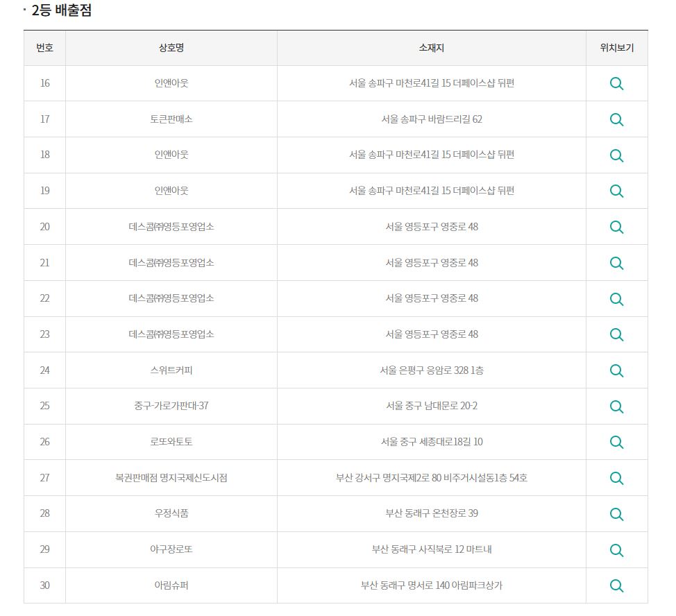Viewport: 676px width, 616px height.
Task: Click the 소재지 column header
Action: 432,48
